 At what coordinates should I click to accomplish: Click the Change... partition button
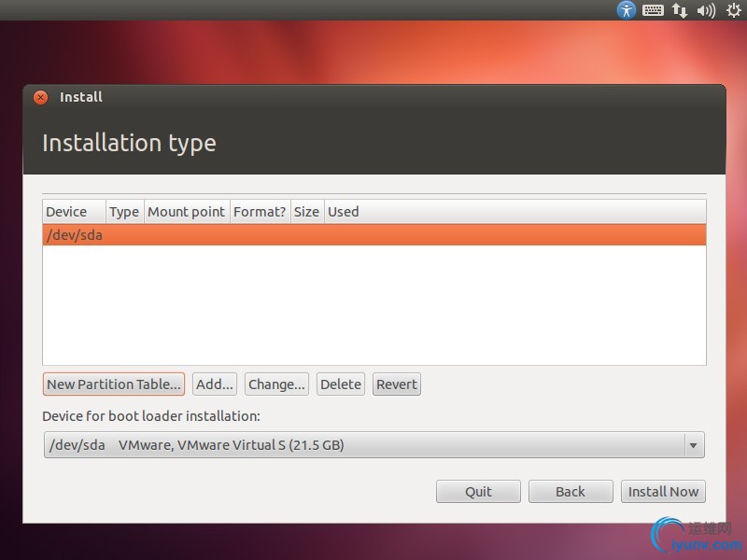click(x=276, y=385)
